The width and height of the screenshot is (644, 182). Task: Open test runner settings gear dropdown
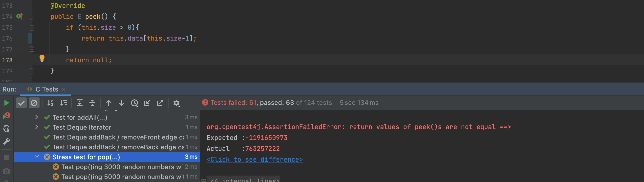[176, 103]
